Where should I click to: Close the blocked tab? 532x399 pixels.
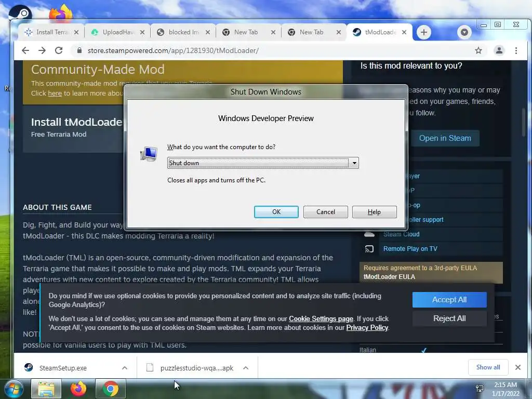(x=208, y=32)
